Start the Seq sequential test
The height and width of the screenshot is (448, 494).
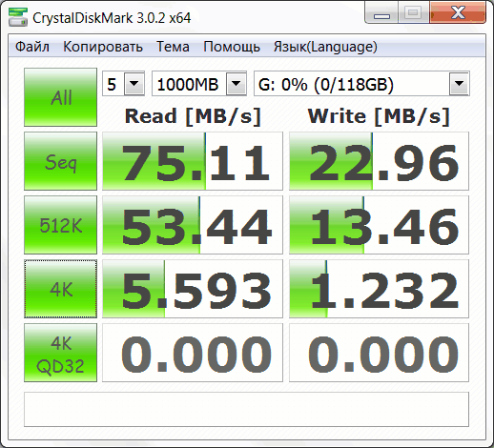point(60,161)
